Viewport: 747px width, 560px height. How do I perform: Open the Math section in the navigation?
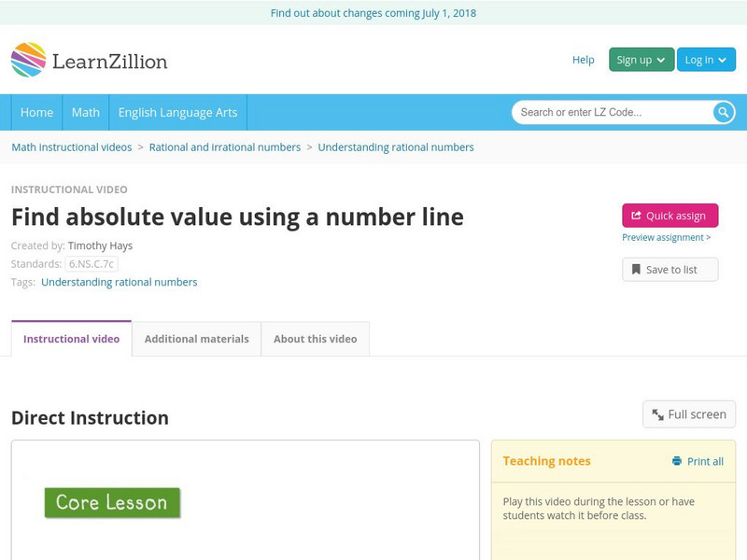tap(85, 112)
